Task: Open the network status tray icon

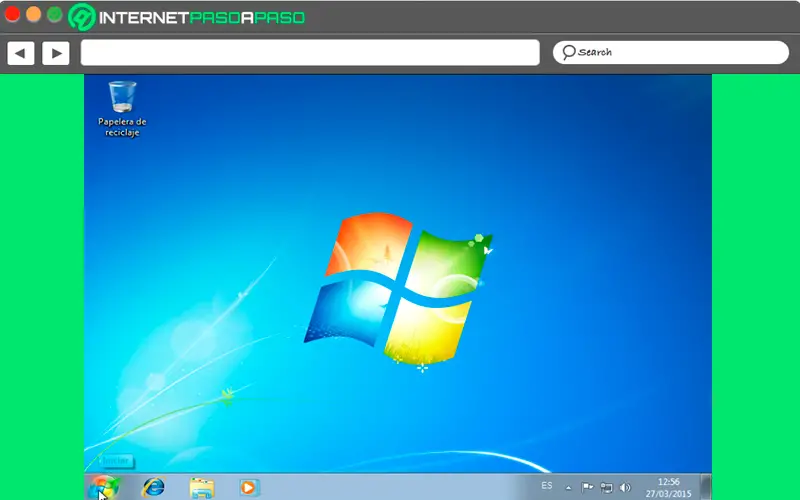Action: [606, 488]
